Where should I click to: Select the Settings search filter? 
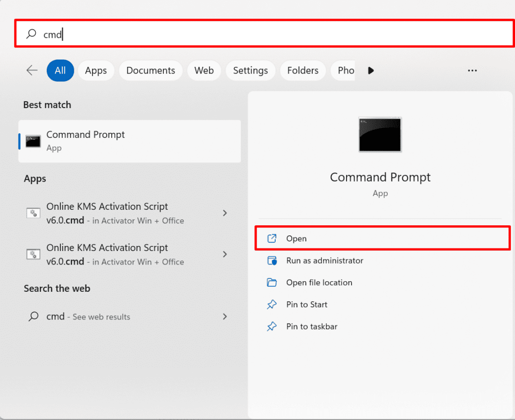tap(250, 70)
